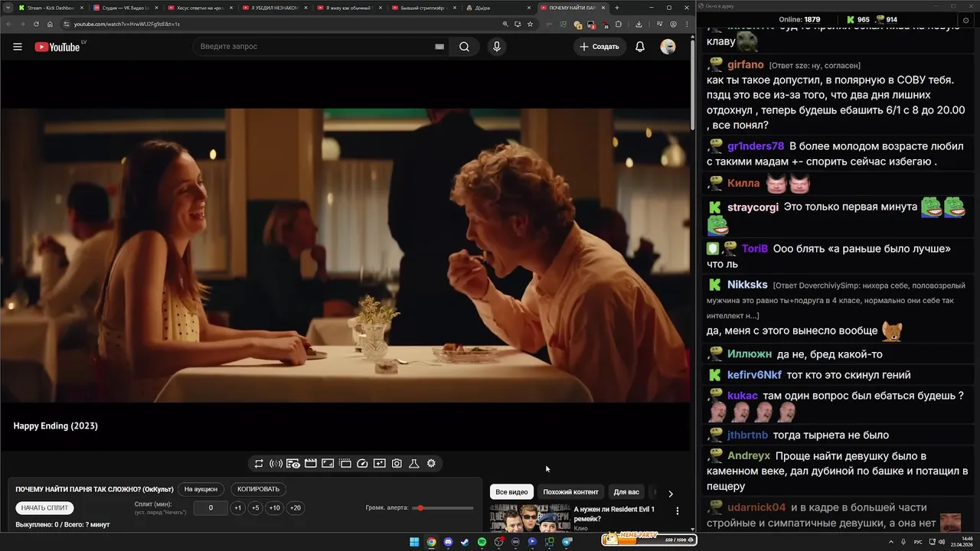Run search with the magnifier button
The image size is (980, 551).
(x=464, y=47)
